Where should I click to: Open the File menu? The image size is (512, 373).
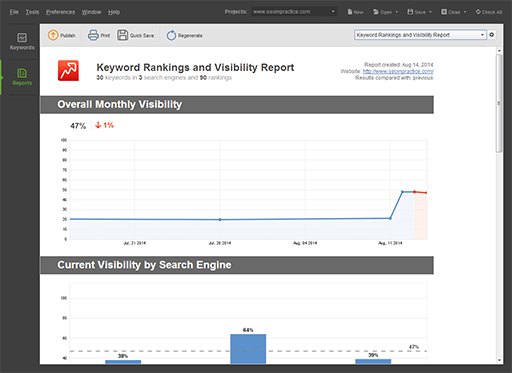pyautogui.click(x=14, y=12)
